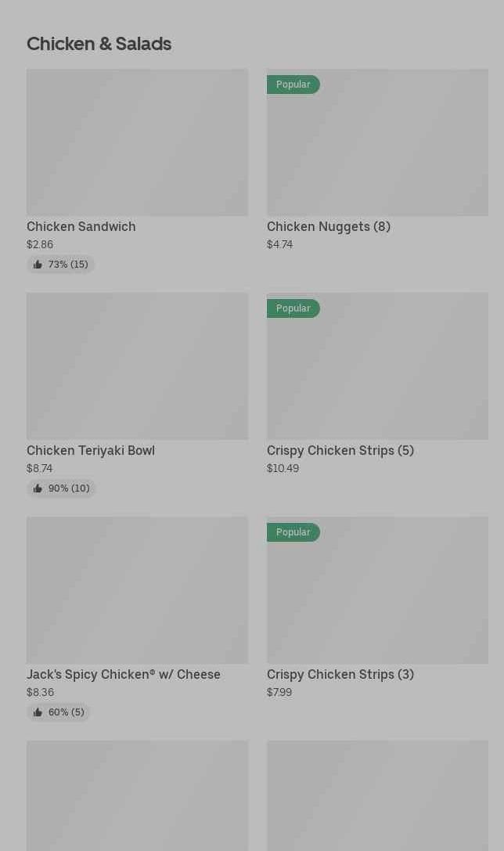Click thumbs-up icon under Jack's Spicy Chicken
Screen dimensions: 504x851
pos(38,712)
